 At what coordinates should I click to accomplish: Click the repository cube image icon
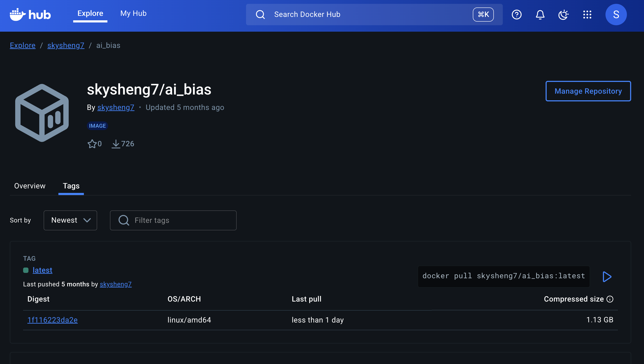[x=42, y=113]
